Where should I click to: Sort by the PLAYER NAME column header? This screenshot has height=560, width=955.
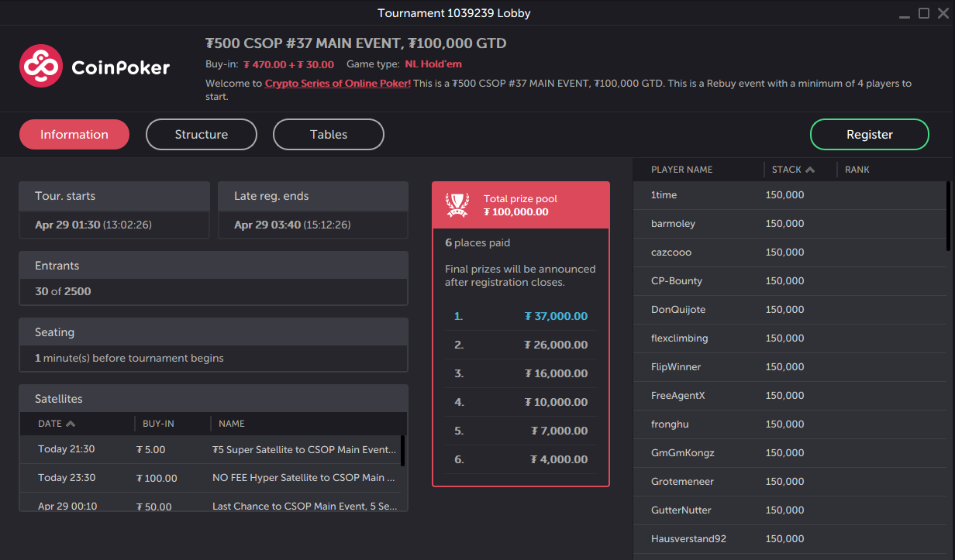(x=681, y=169)
